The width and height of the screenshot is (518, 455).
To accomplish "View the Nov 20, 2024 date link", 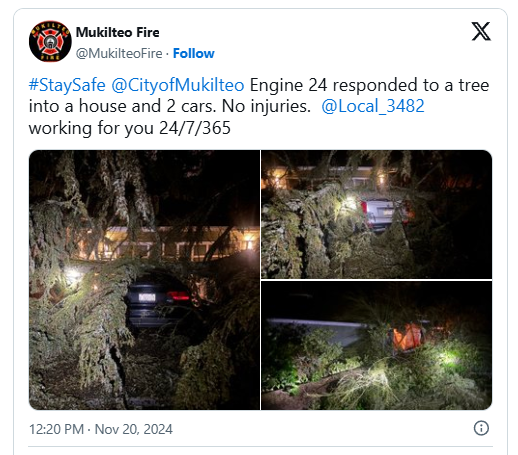I will pyautogui.click(x=134, y=429).
